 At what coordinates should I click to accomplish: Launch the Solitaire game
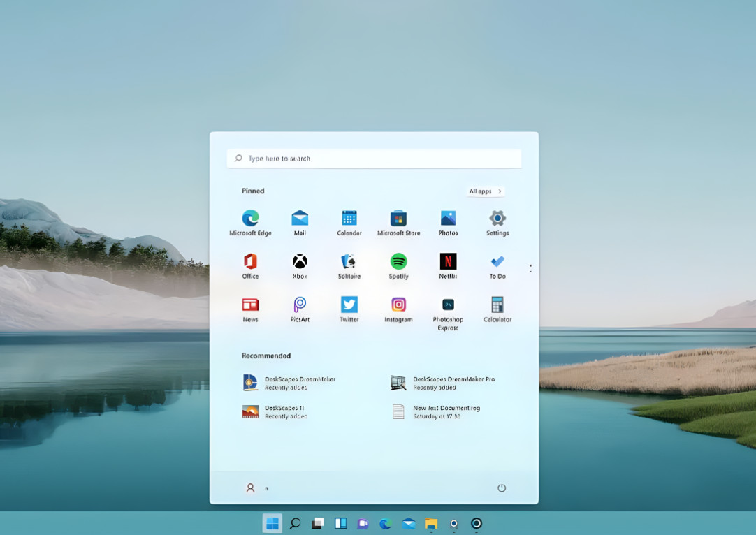pyautogui.click(x=349, y=262)
